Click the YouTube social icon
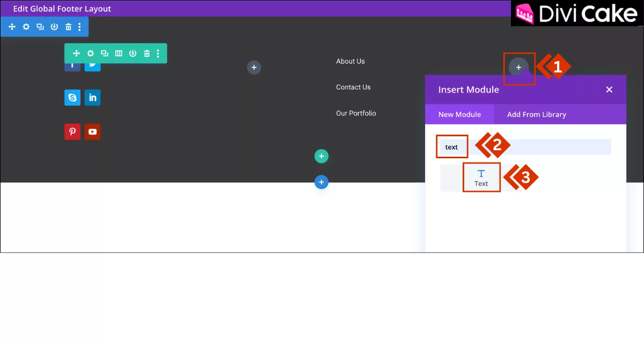Image resolution: width=644 pixels, height=338 pixels. click(92, 131)
